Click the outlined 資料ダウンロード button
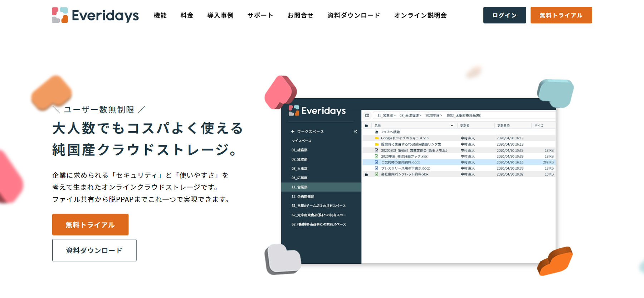644x298 pixels. click(94, 250)
